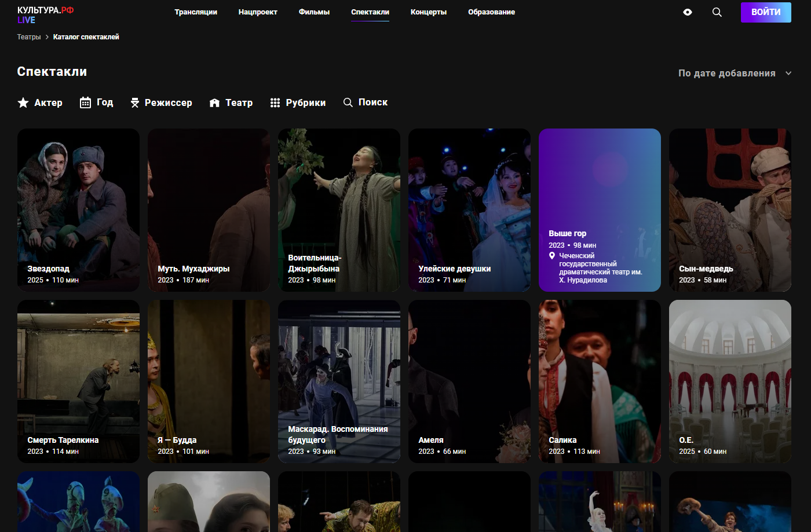Click the 2023 • 187 мин text

[183, 280]
